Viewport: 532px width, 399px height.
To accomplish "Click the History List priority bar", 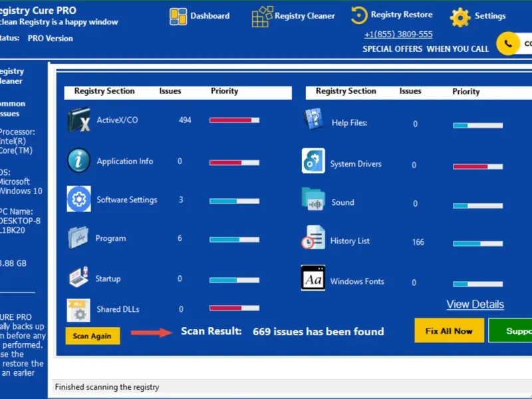I will 477,243.
